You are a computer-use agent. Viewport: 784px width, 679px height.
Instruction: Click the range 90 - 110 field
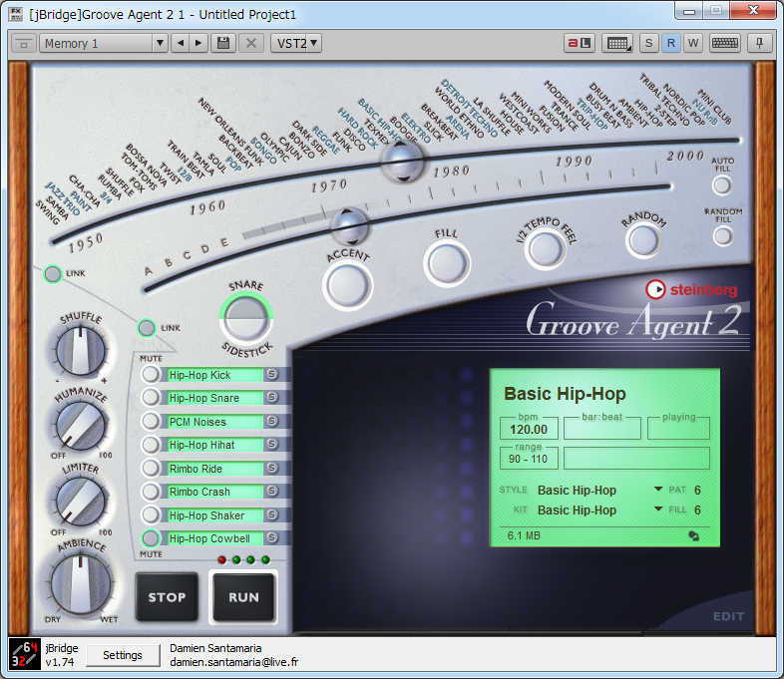click(529, 459)
